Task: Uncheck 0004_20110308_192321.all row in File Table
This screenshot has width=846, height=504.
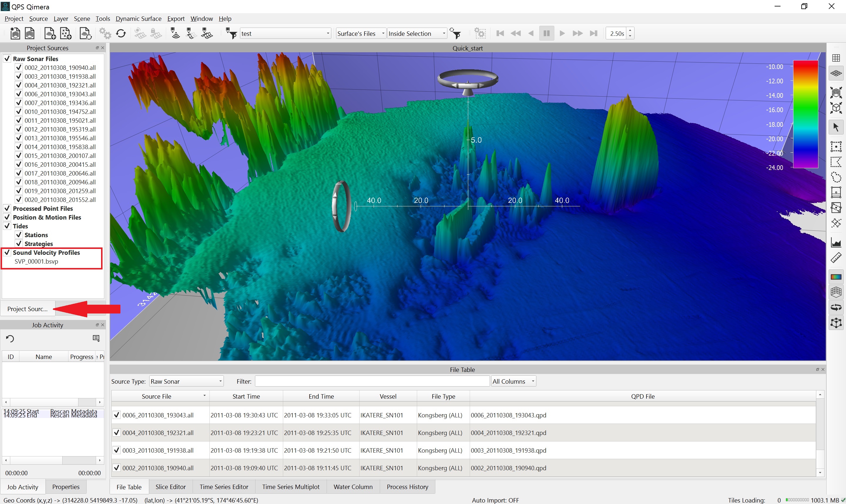Action: point(117,433)
